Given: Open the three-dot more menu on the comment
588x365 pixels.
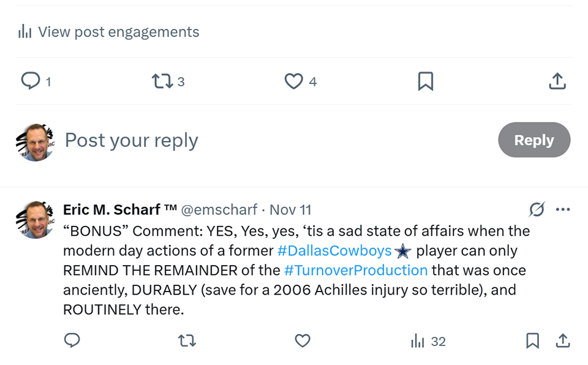Looking at the screenshot, I should (x=562, y=209).
